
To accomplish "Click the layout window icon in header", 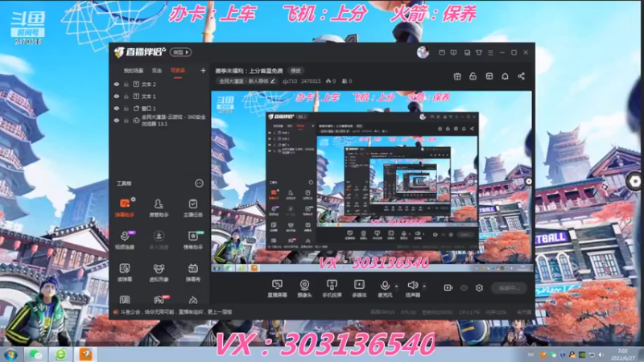I will point(489,76).
